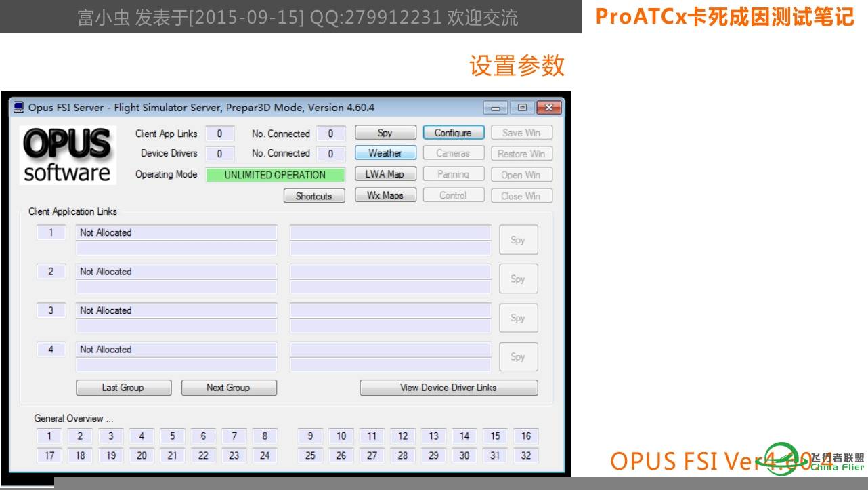Select General Overview box 16
Image resolution: width=868 pixels, height=490 pixels.
tap(526, 436)
